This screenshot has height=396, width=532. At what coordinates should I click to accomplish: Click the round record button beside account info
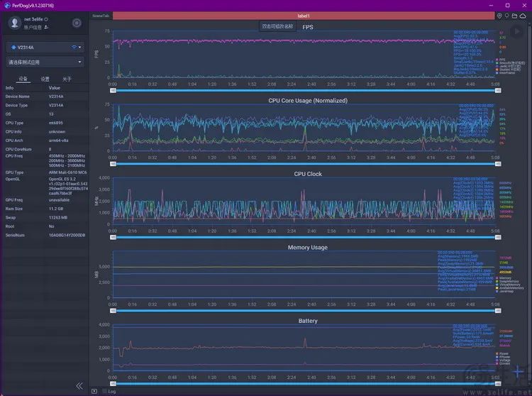[x=77, y=23]
